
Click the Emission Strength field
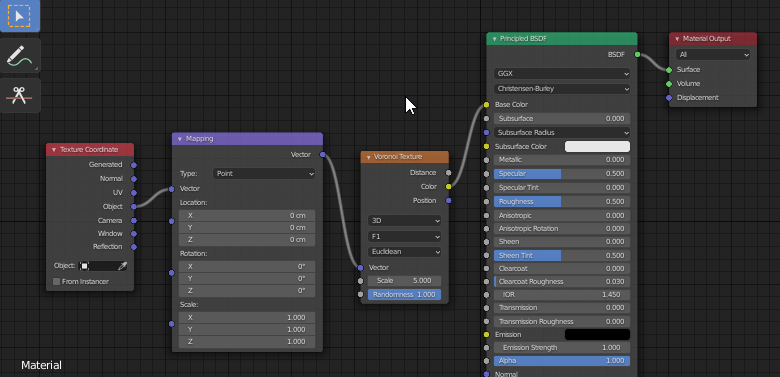coord(562,348)
